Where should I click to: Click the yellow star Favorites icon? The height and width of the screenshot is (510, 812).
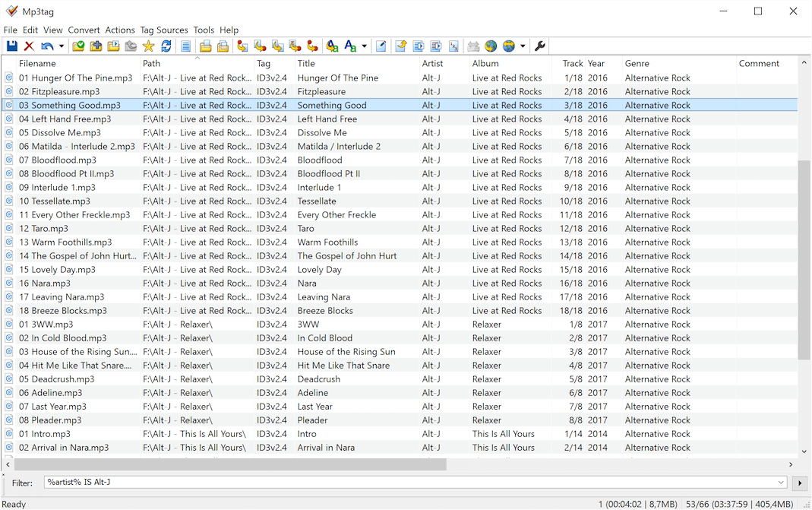tap(148, 46)
